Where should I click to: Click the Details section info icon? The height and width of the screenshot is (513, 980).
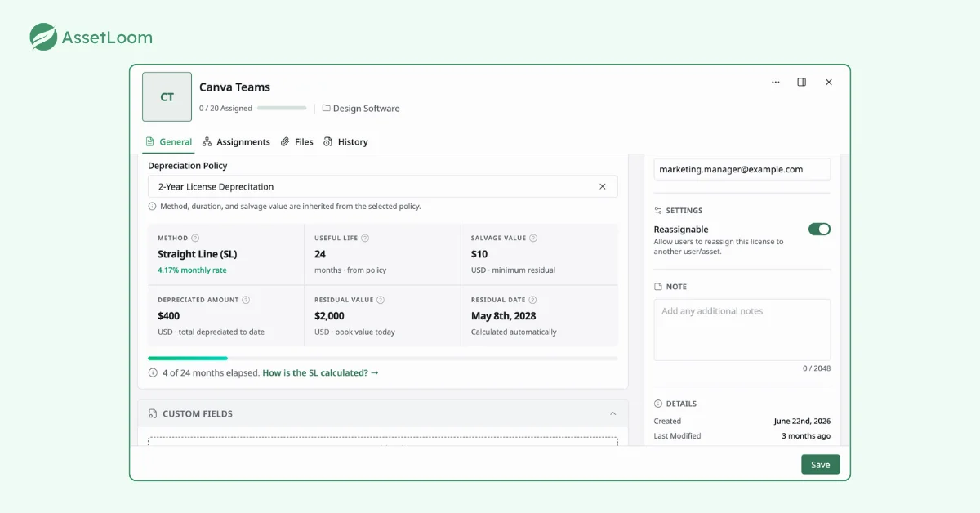658,404
